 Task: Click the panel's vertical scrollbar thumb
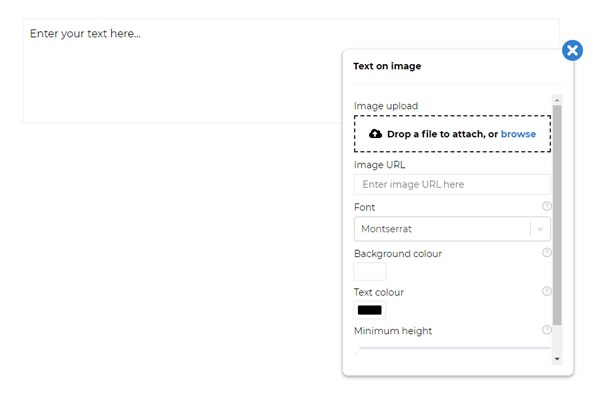pyautogui.click(x=557, y=215)
